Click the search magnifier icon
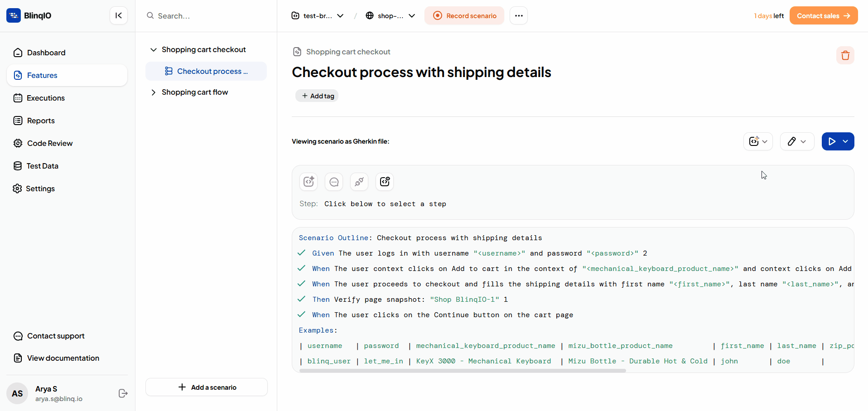 coord(150,15)
